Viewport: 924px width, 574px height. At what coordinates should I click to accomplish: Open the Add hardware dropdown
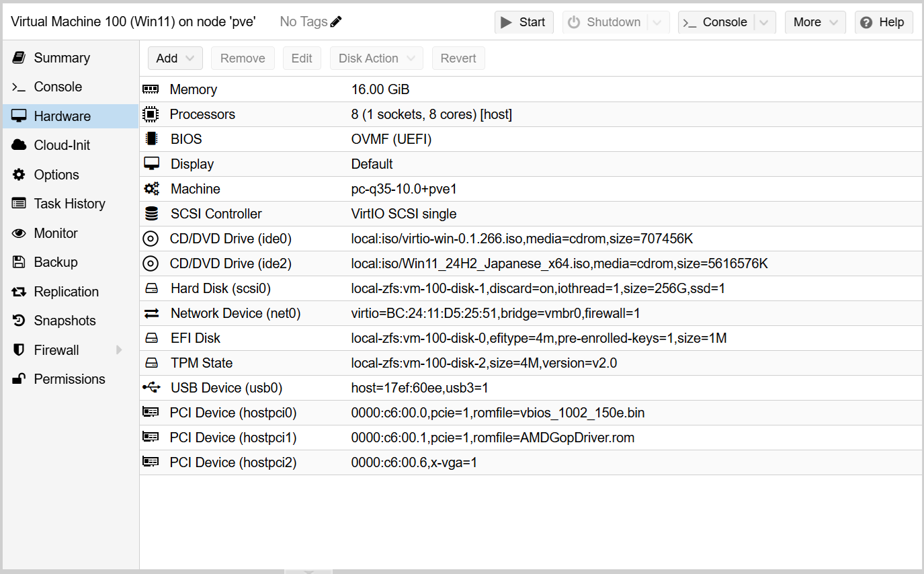pyautogui.click(x=175, y=58)
